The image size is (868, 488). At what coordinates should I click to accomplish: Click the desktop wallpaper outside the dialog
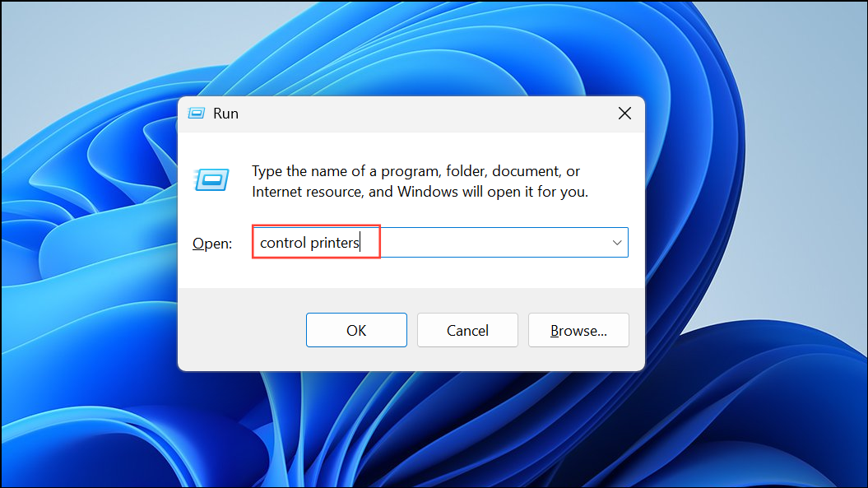pos(82,411)
